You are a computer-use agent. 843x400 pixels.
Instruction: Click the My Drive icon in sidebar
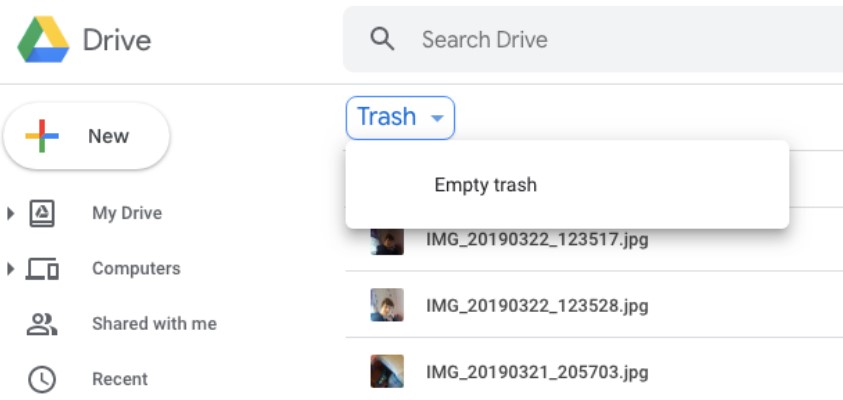coord(41,213)
